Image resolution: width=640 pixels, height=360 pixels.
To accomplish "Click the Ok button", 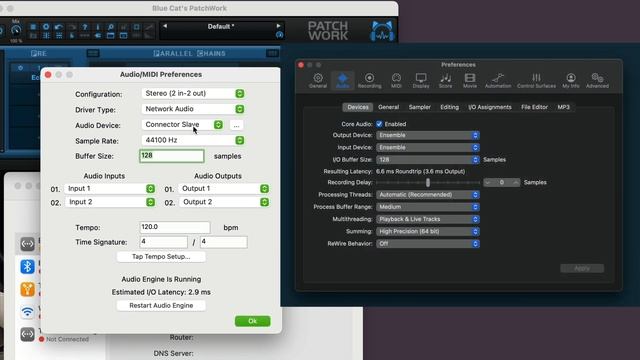I will [x=253, y=321].
